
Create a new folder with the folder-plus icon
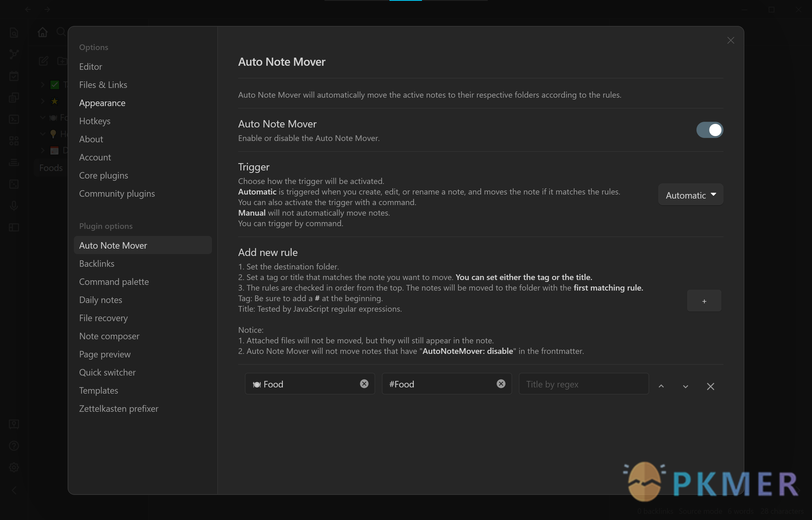click(62, 61)
